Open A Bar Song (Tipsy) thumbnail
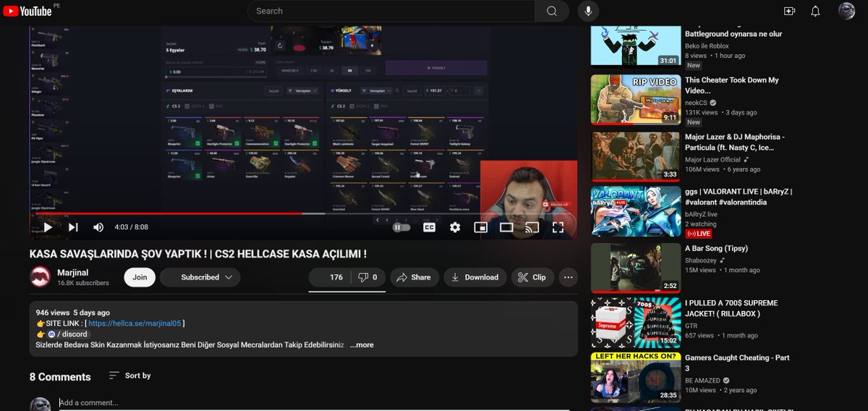Image resolution: width=868 pixels, height=411 pixels. point(636,268)
